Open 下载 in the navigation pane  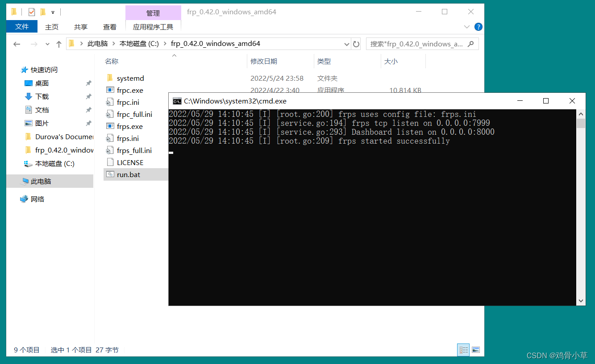(x=42, y=97)
